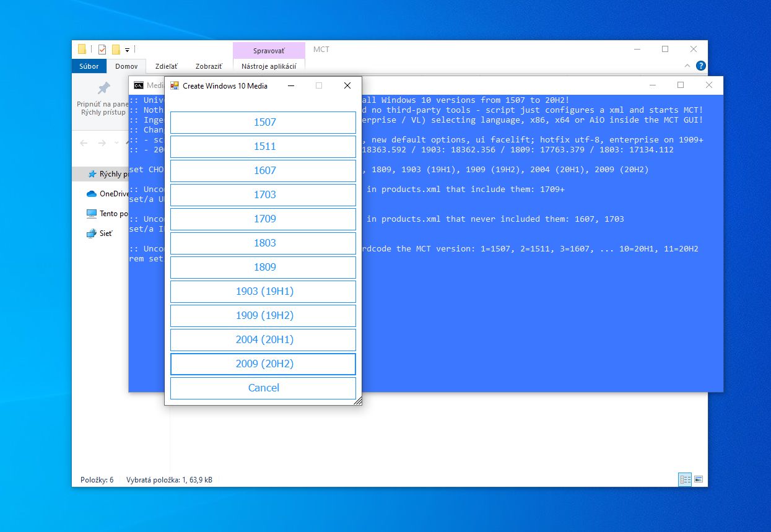This screenshot has height=532, width=771.
Task: Open the Customize Quick Access Toolbar dropdown arrow
Action: coord(127,50)
